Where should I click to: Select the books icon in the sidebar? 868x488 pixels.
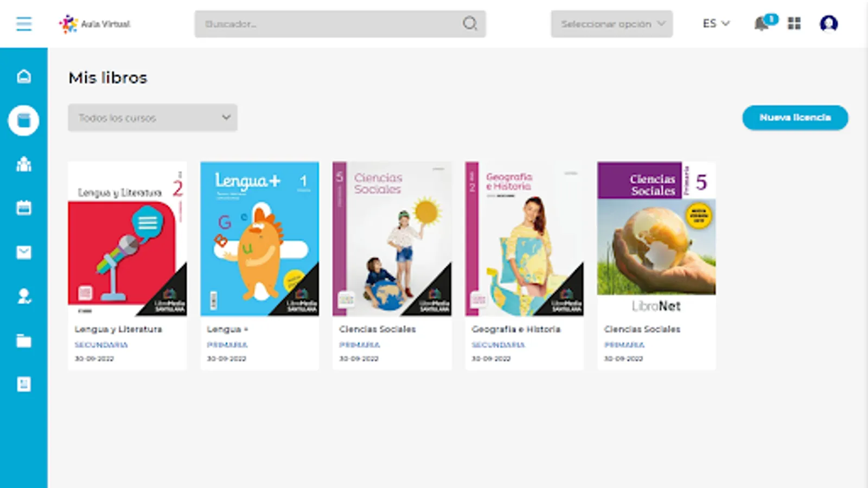pos(24,120)
